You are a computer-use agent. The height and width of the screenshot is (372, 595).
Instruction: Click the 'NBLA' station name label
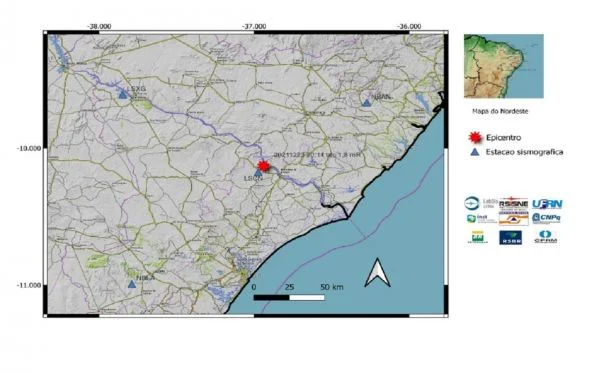coord(145,278)
